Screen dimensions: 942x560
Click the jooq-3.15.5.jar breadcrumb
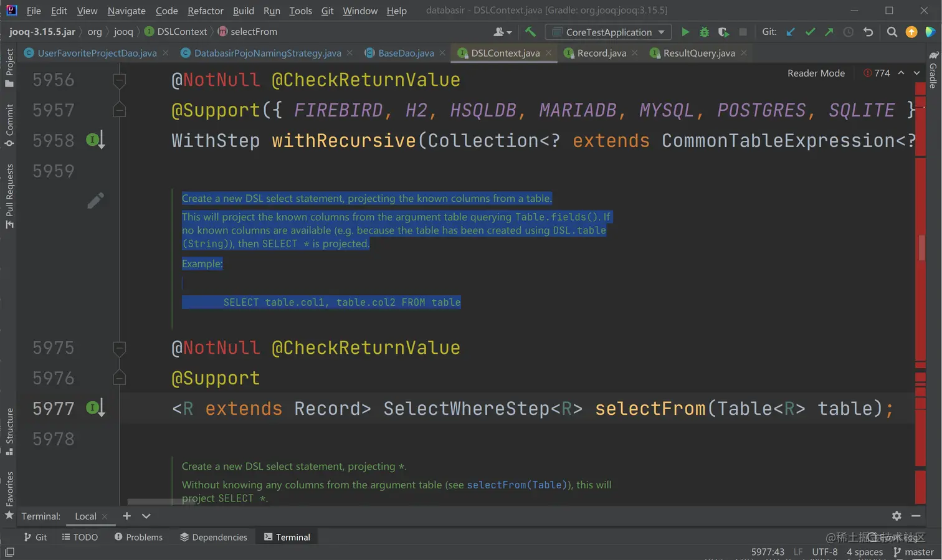[x=42, y=32]
